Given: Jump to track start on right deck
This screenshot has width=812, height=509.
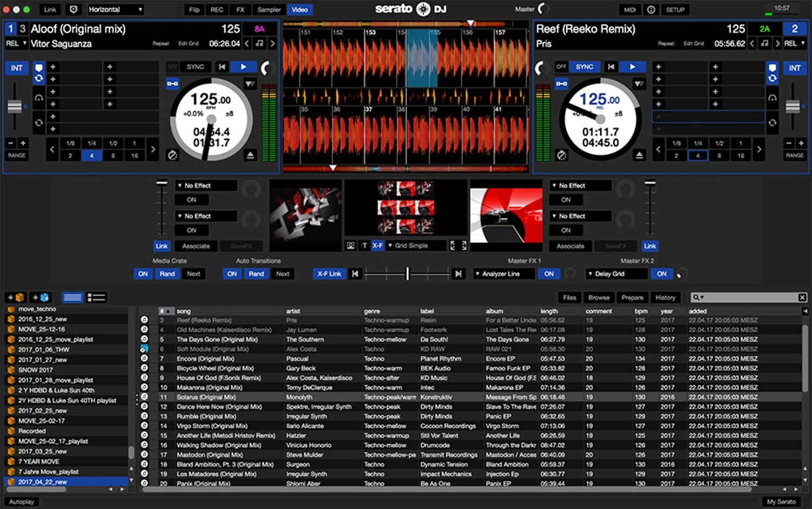Looking at the screenshot, I should [611, 67].
